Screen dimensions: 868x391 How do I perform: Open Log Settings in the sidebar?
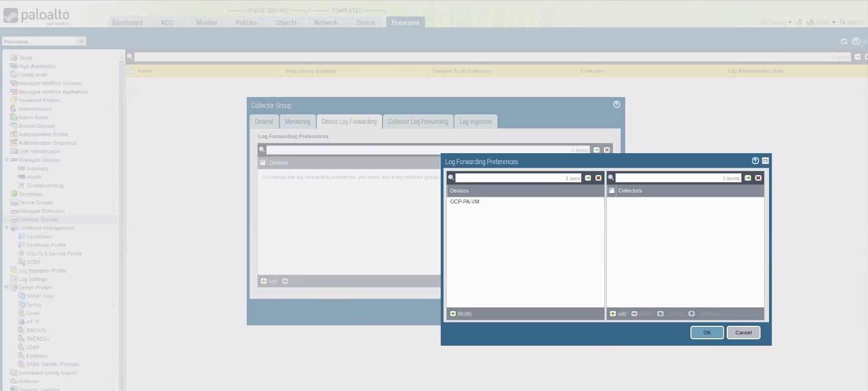33,279
